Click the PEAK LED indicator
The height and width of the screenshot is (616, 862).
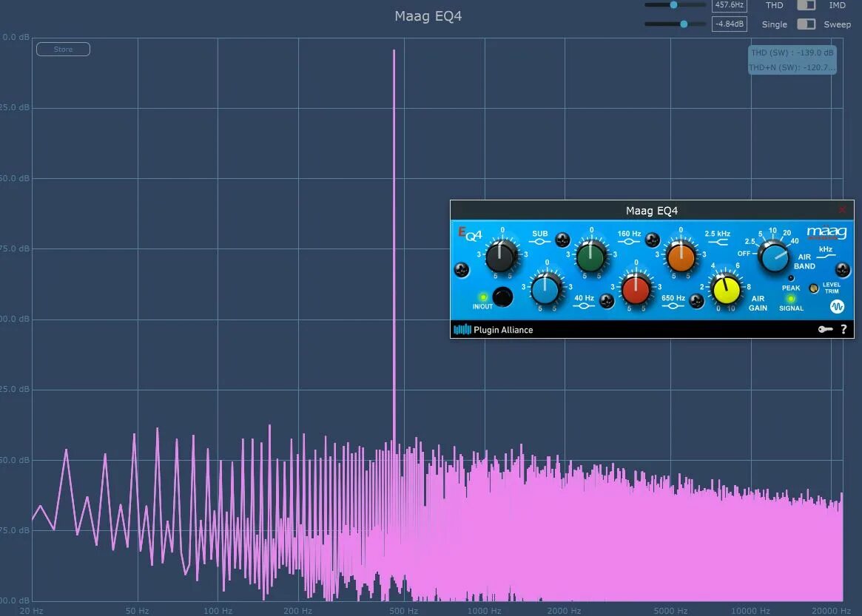tap(791, 278)
